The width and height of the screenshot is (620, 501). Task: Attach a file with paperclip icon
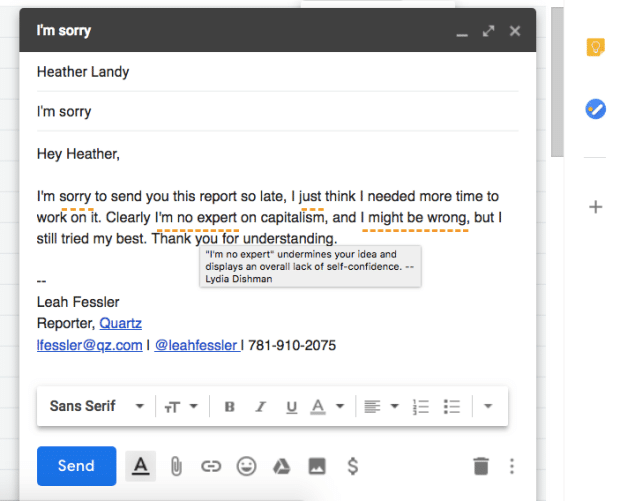175,466
